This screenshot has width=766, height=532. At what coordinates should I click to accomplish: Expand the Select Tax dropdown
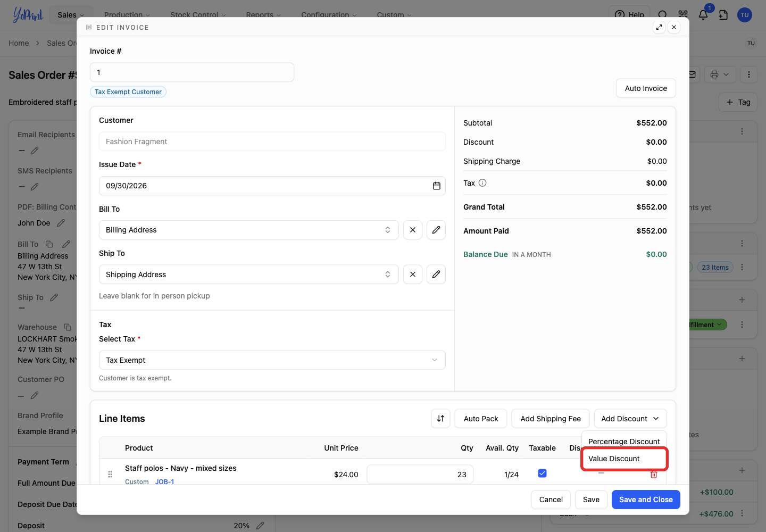(x=272, y=360)
